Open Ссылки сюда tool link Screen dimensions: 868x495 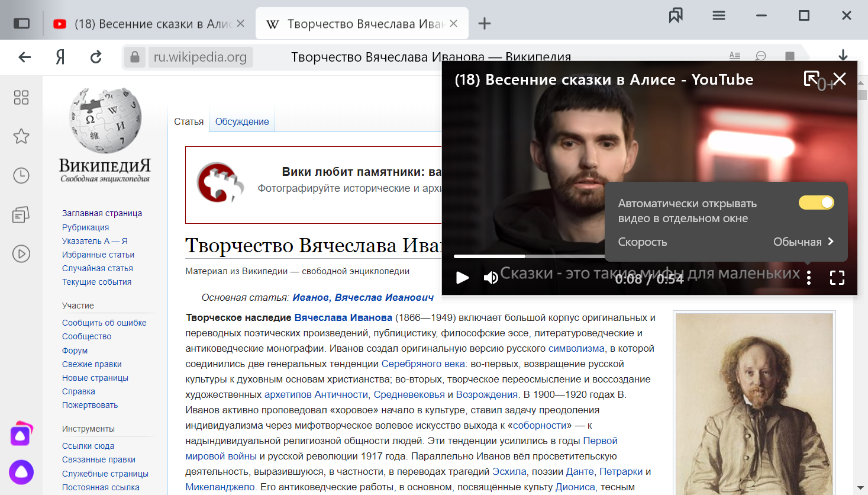pos(88,446)
